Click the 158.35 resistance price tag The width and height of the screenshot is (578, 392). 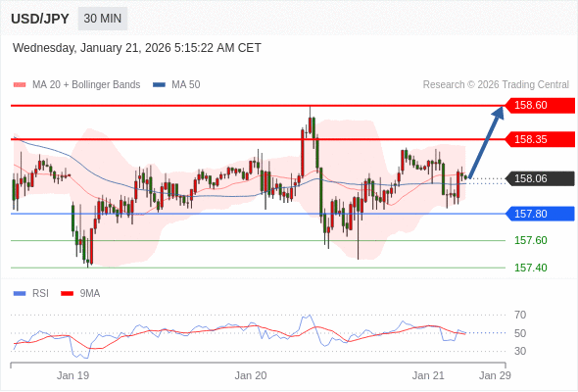click(540, 139)
